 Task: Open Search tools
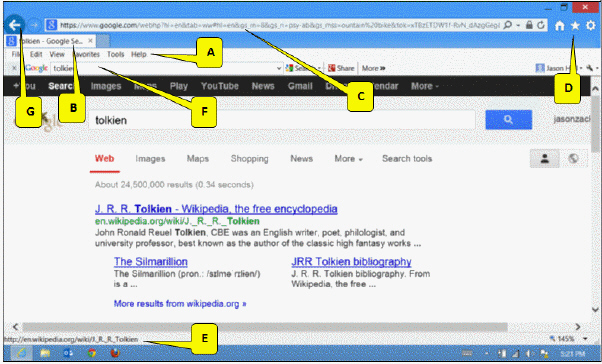407,159
